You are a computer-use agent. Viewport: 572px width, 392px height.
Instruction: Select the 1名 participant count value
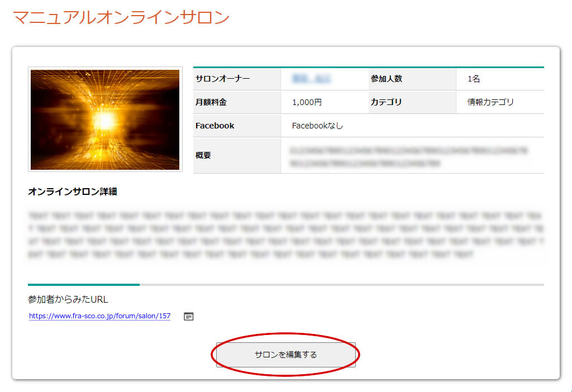[x=474, y=79]
